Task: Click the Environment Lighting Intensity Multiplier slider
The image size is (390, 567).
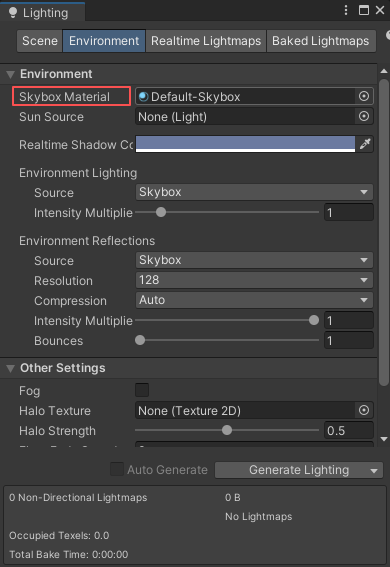Action: [x=227, y=212]
